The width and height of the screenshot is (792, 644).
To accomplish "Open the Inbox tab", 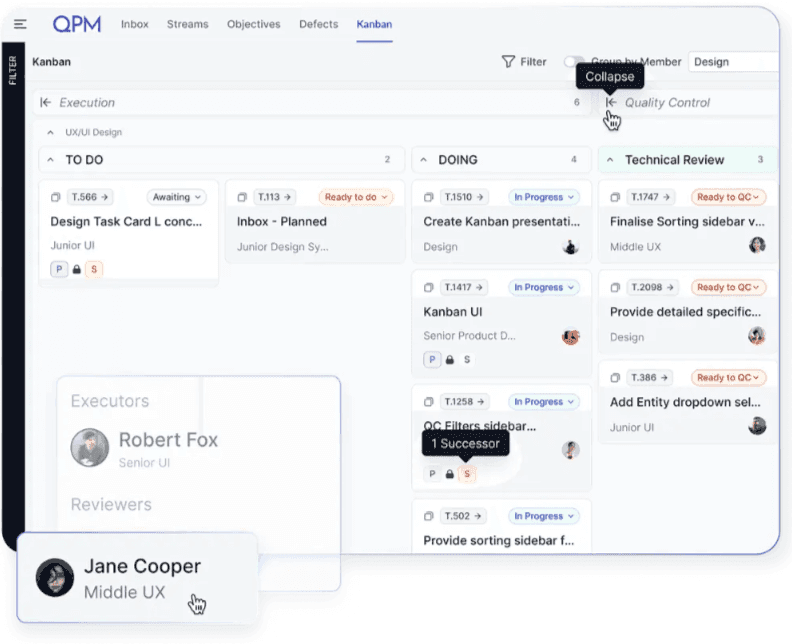I will click(134, 24).
